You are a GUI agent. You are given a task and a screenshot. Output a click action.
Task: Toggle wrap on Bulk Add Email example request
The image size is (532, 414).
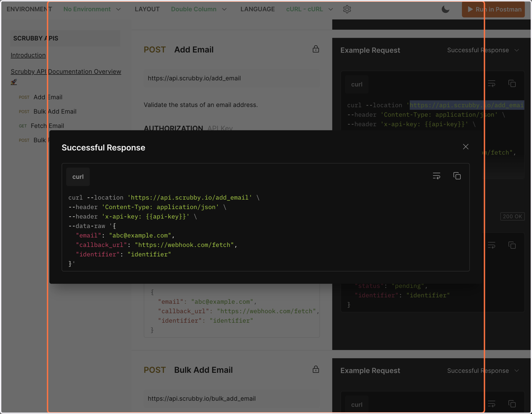[x=492, y=404]
